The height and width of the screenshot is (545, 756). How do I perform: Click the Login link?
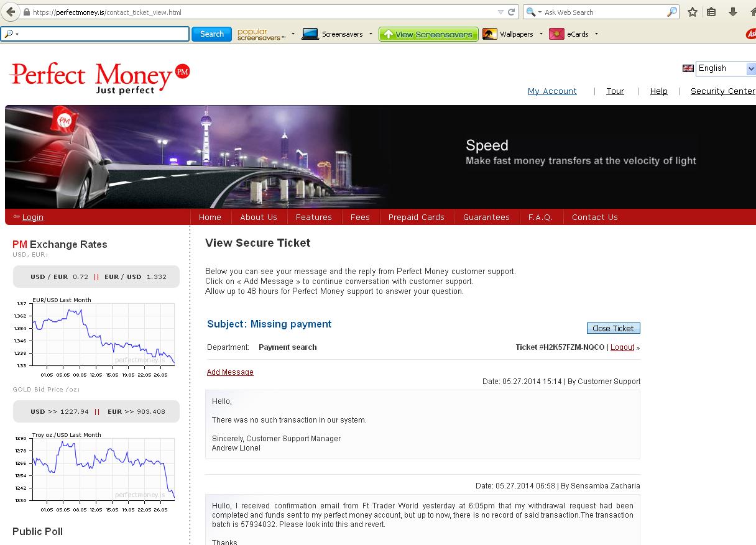click(x=33, y=217)
